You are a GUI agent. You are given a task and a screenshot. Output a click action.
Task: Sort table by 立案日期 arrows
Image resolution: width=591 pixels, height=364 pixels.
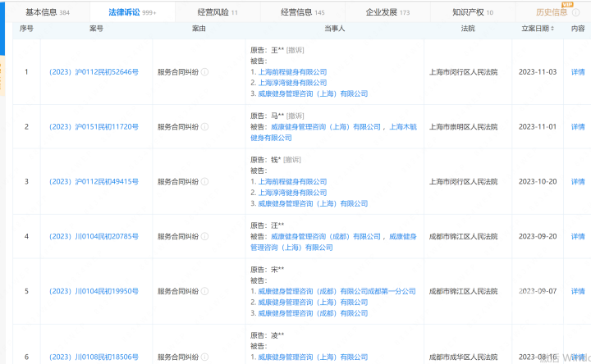pyautogui.click(x=552, y=29)
